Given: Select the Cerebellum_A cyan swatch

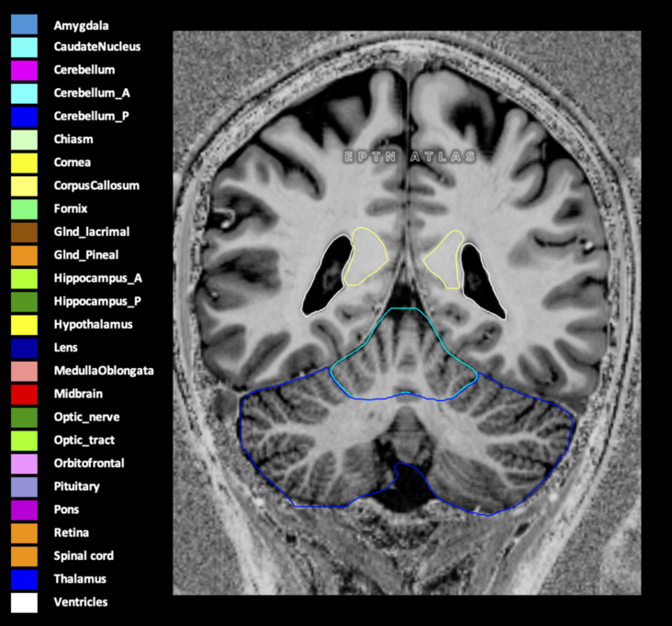Looking at the screenshot, I should click(24, 94).
